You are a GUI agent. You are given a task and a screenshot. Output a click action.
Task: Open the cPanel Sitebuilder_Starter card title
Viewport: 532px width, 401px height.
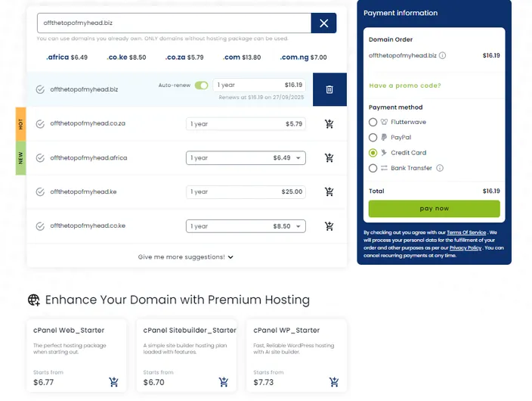click(190, 331)
